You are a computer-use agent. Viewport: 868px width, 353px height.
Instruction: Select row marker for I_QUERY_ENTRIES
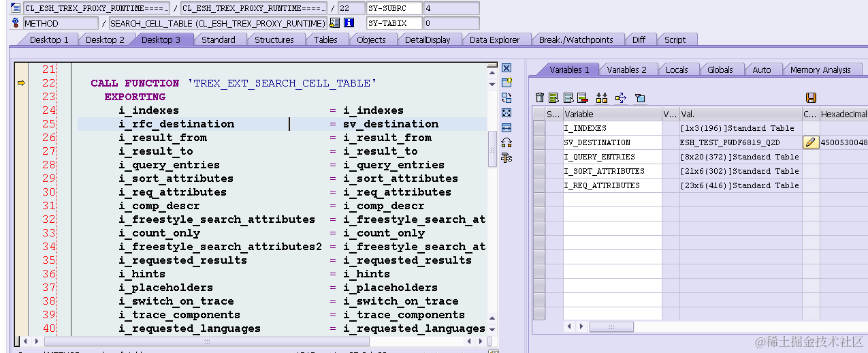[x=539, y=157]
